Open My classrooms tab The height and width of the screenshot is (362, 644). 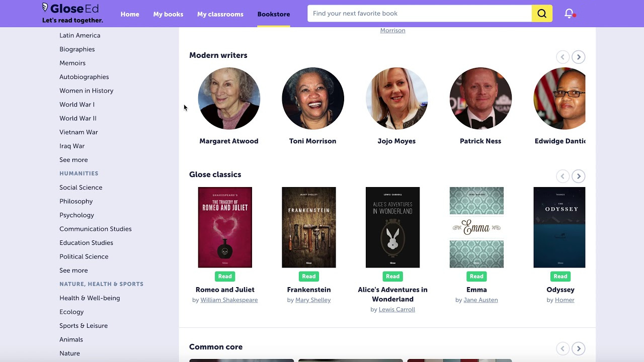pyautogui.click(x=220, y=14)
